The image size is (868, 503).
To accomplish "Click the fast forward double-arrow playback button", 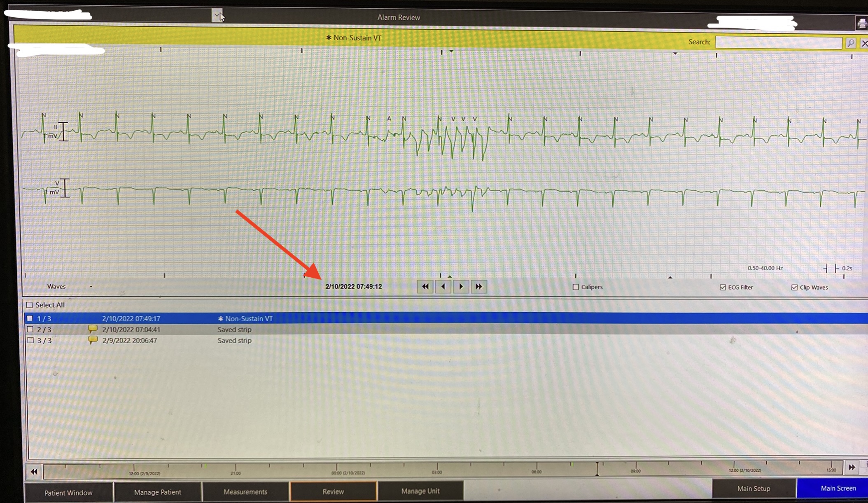I will click(478, 286).
